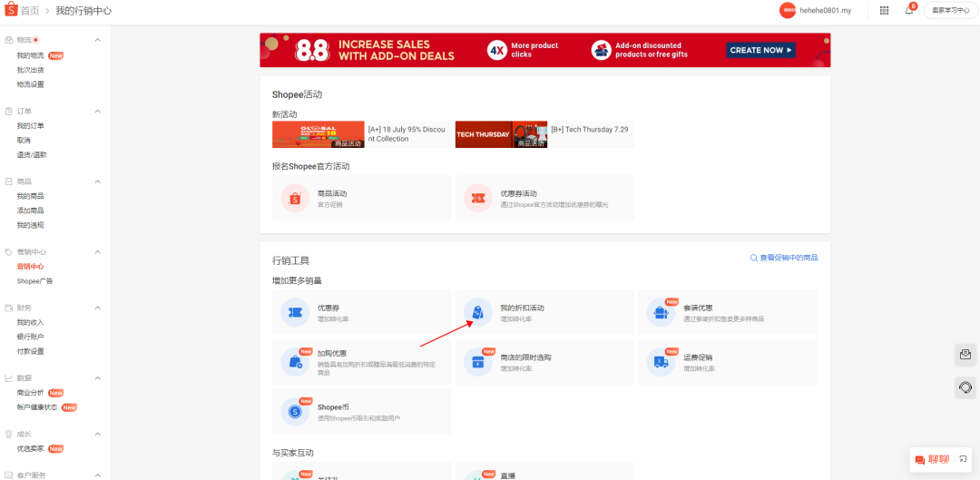This screenshot has height=480, width=980.
Task: Open the notifications bell icon
Action: pos(908,11)
